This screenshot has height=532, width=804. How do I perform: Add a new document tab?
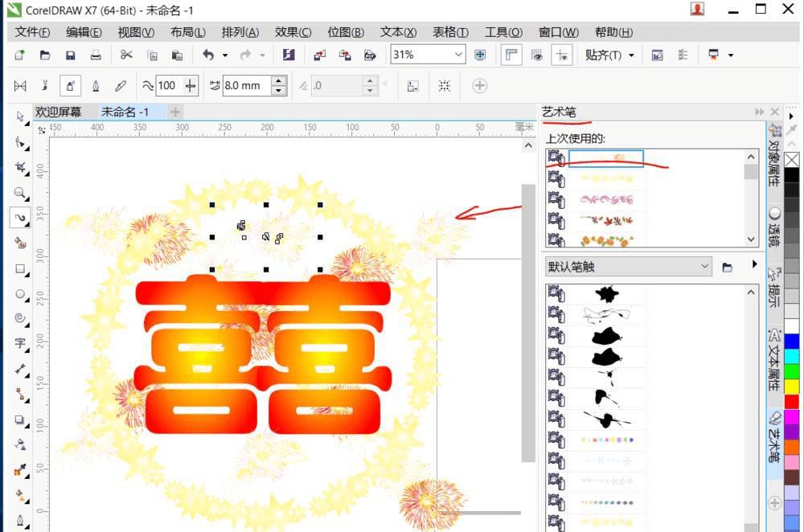pos(174,112)
